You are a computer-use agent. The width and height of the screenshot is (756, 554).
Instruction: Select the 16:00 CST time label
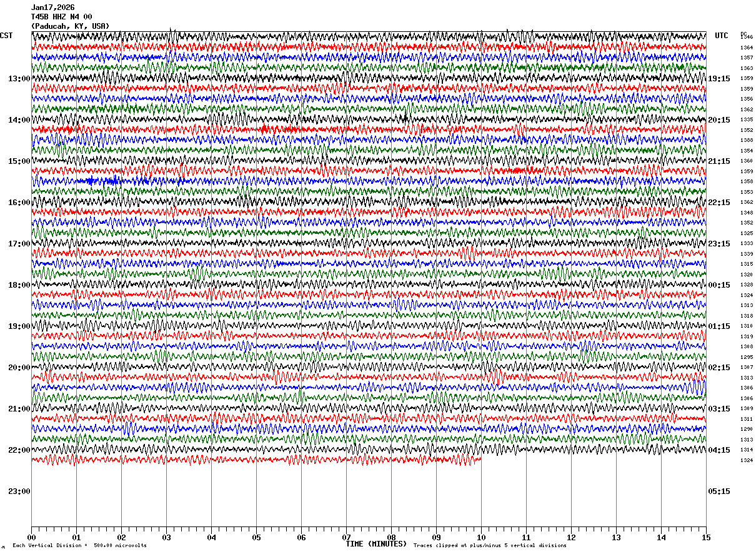tap(19, 203)
